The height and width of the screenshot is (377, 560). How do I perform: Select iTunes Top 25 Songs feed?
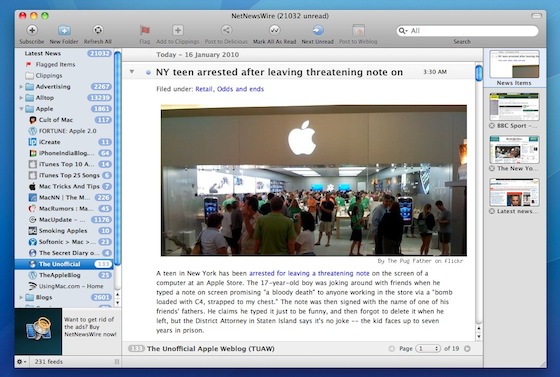pyautogui.click(x=65, y=175)
